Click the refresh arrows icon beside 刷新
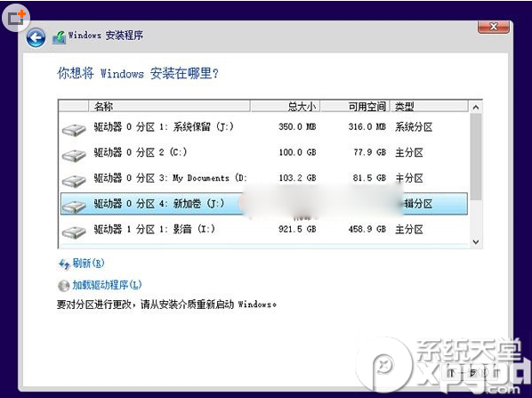Image resolution: width=532 pixels, height=398 pixels. point(64,264)
